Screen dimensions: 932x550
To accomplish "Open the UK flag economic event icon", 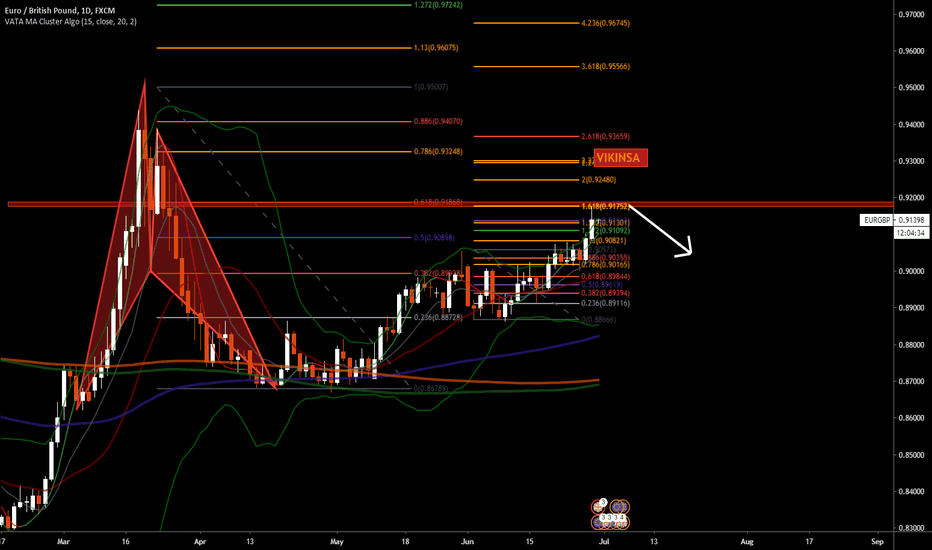I will tap(598, 507).
